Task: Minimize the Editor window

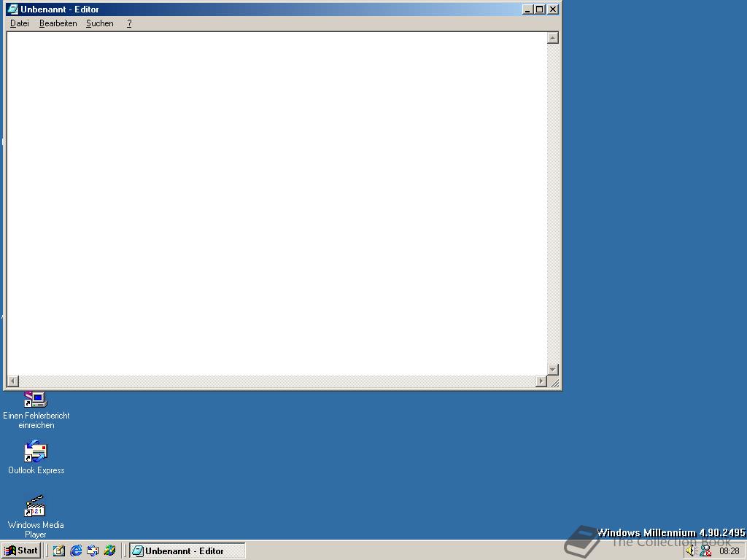Action: pos(527,9)
